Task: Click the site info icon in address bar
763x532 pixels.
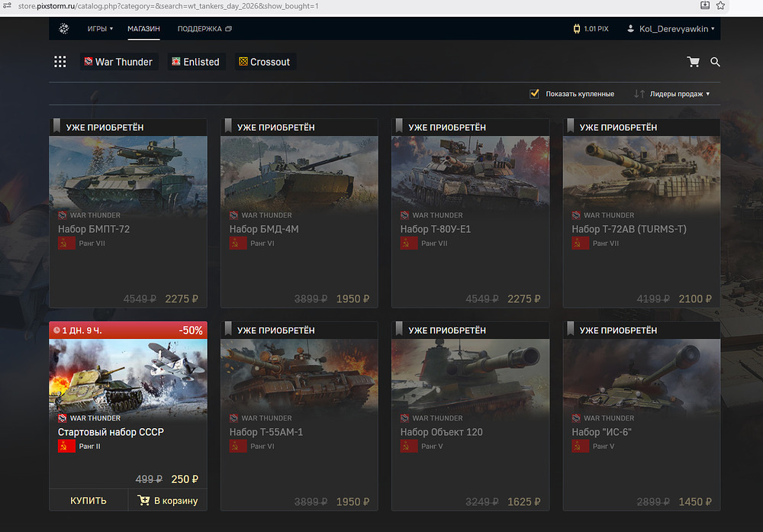Action: click(8, 6)
